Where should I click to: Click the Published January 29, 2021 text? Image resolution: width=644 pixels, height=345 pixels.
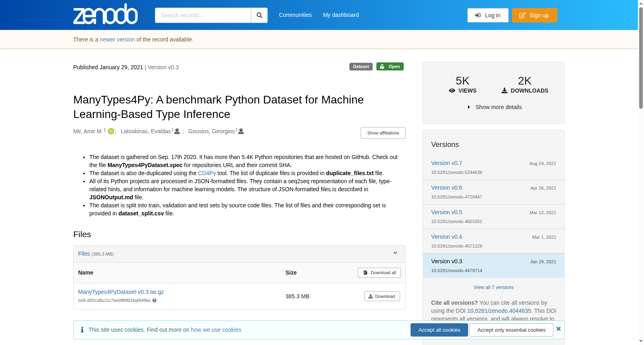tap(108, 67)
